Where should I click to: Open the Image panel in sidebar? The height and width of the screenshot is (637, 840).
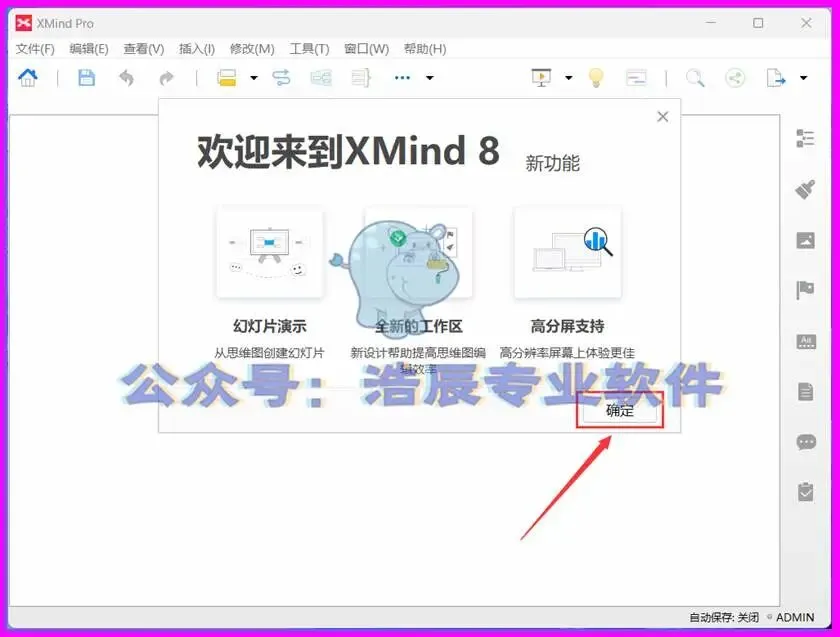pyautogui.click(x=805, y=240)
